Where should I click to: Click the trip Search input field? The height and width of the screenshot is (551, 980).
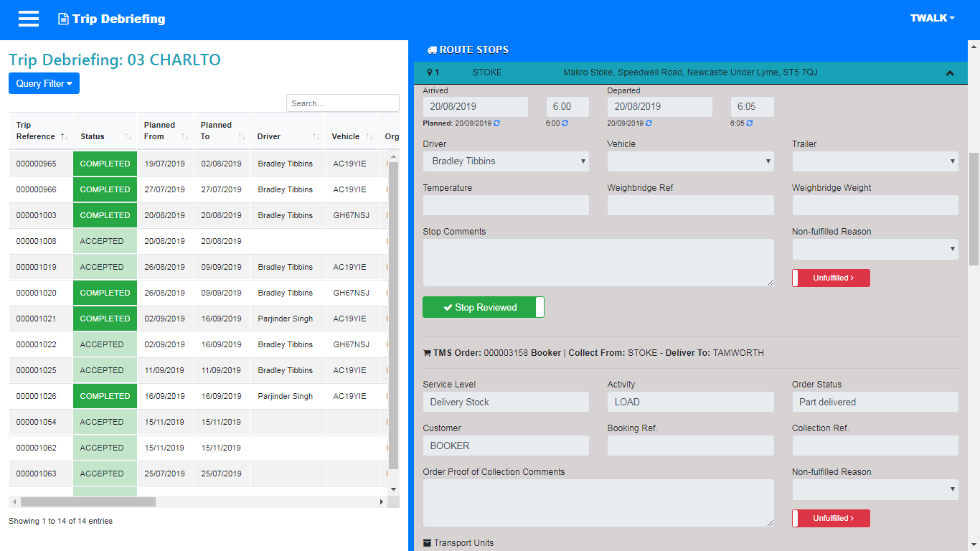[x=343, y=103]
